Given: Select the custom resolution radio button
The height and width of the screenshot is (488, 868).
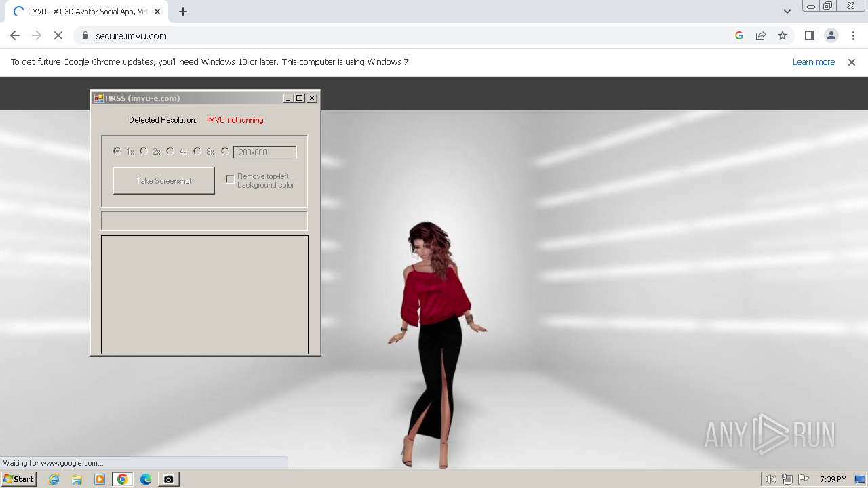Looking at the screenshot, I should click(x=225, y=151).
